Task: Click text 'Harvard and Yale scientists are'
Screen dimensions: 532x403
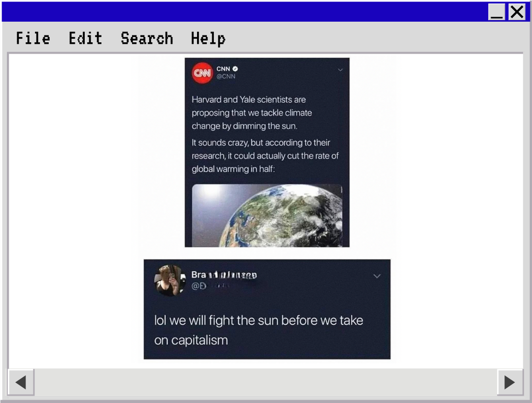Action: [x=249, y=100]
